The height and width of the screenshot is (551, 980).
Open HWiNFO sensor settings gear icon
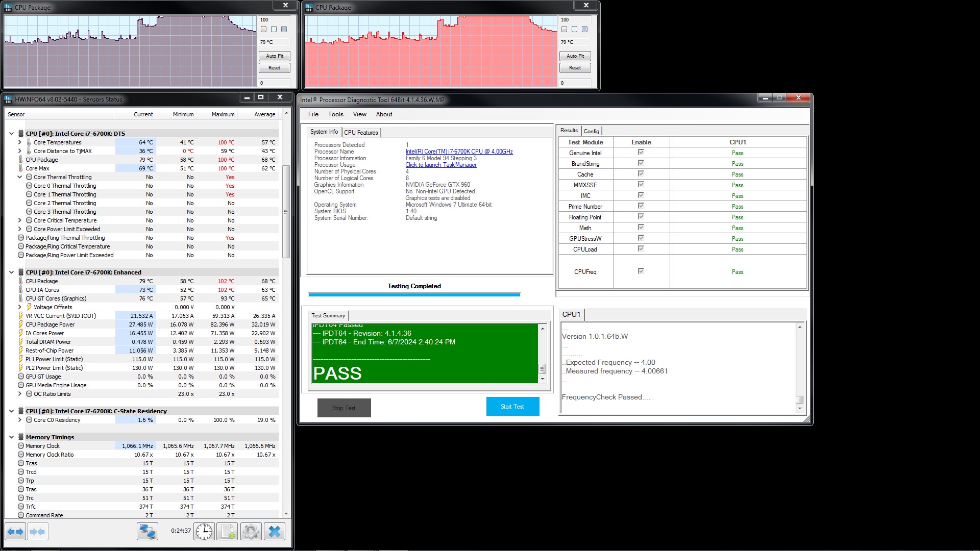(251, 532)
